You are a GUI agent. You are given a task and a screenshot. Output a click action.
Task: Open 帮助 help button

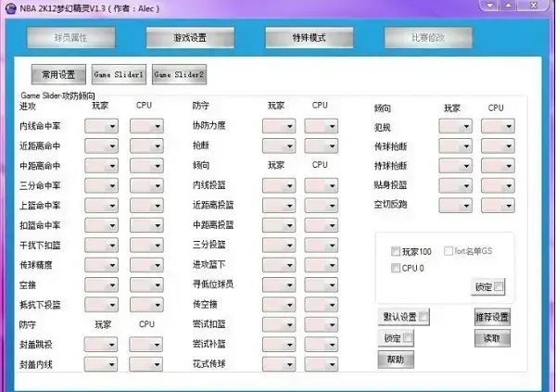tap(396, 360)
